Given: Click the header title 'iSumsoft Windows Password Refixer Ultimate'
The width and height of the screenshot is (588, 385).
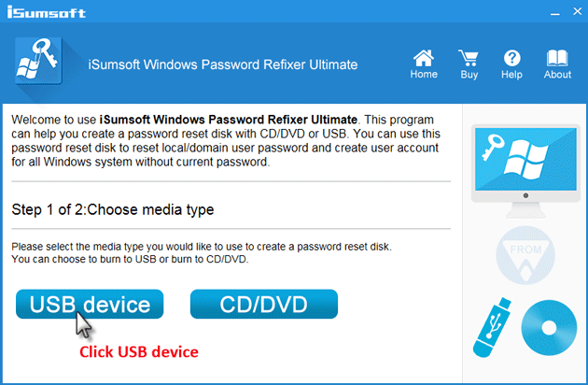Looking at the screenshot, I should click(221, 64).
